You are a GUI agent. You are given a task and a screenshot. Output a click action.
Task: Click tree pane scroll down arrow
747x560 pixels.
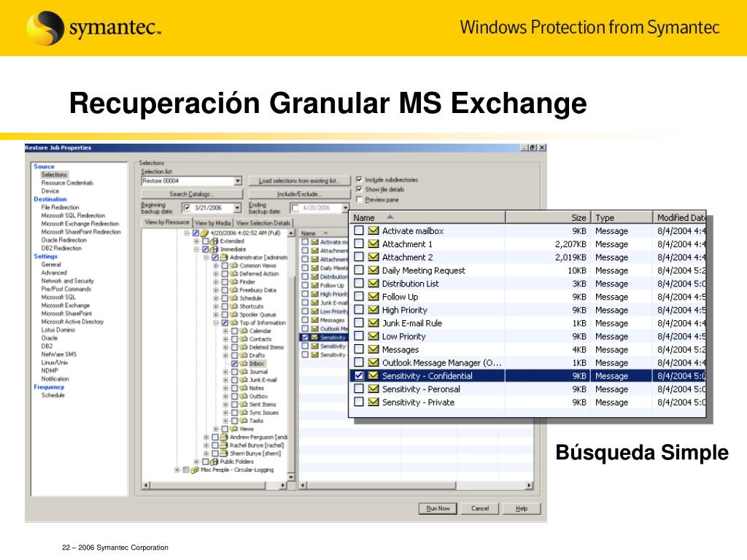pyautogui.click(x=290, y=477)
